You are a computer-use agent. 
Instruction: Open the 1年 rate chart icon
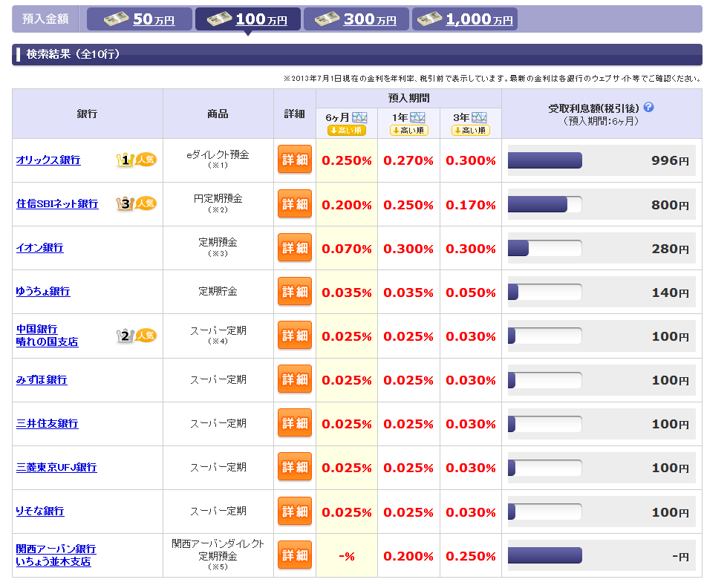[x=417, y=117]
